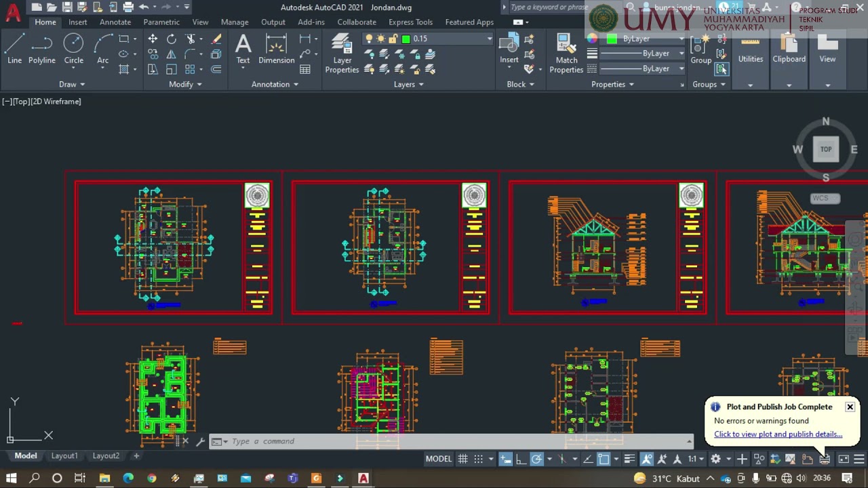
Task: Click the object color wheel icon in Properties
Action: tap(592, 39)
